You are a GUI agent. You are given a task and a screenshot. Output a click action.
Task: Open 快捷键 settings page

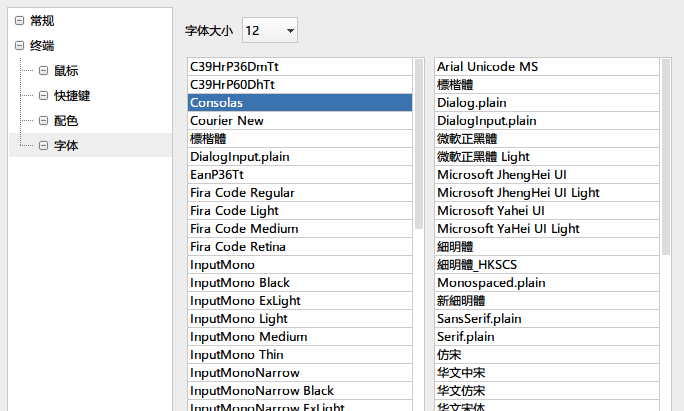click(x=72, y=96)
